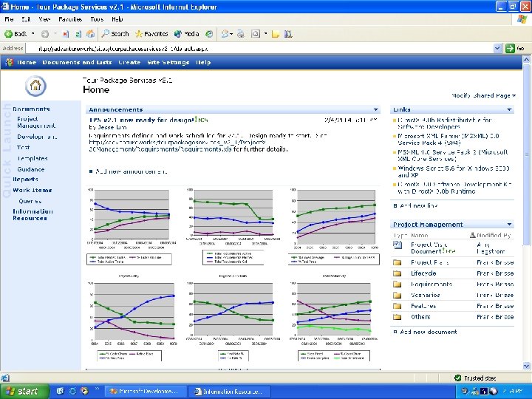Open the File menu

click(9, 19)
